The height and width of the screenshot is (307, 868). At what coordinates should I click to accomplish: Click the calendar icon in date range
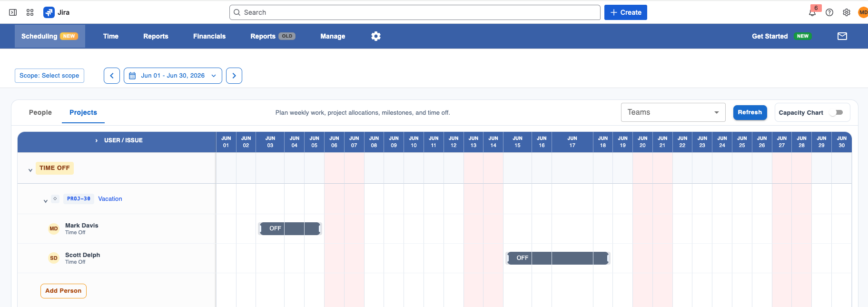(x=132, y=76)
